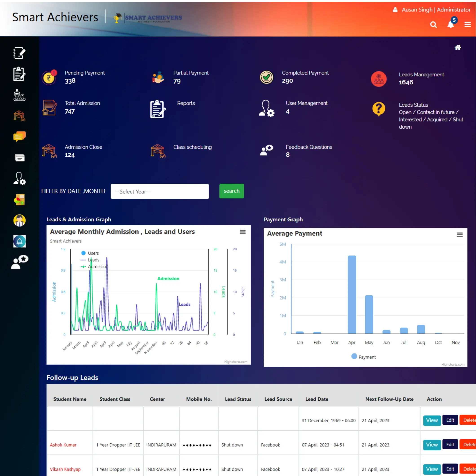The height and width of the screenshot is (476, 476).
Task: Toggle the Users series in the chart legend
Action: point(93,253)
